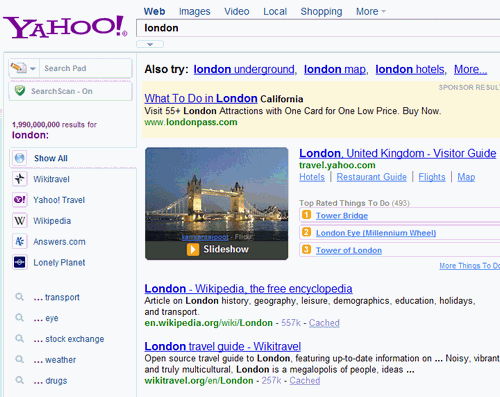500x397 pixels.
Task: Click the orange number 1 badge
Action: [x=306, y=215]
